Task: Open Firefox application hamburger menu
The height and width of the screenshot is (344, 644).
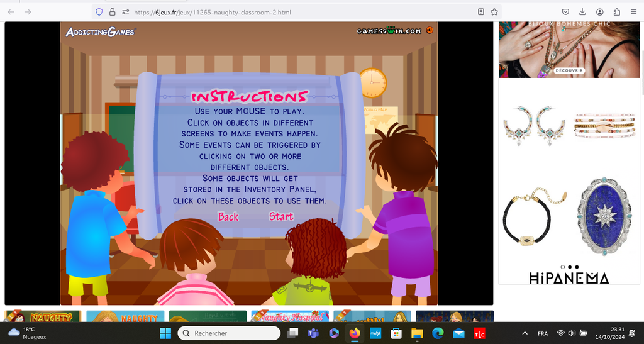Action: pyautogui.click(x=634, y=12)
